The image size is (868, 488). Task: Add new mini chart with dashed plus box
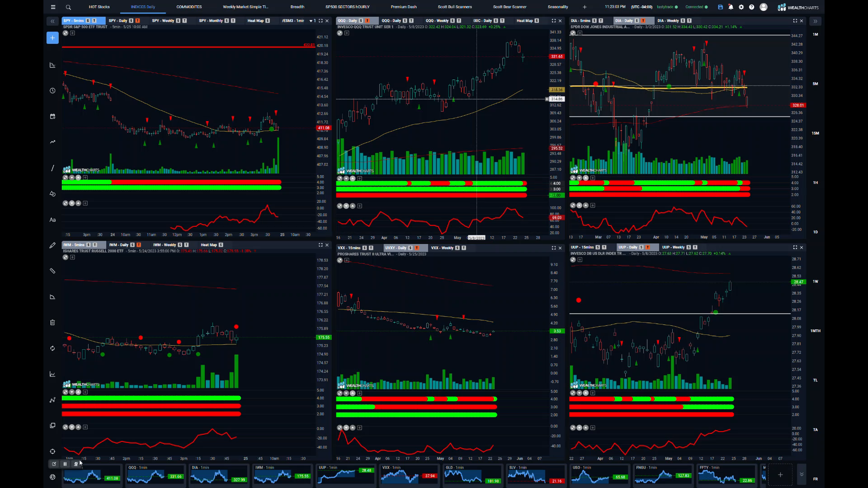(x=780, y=474)
